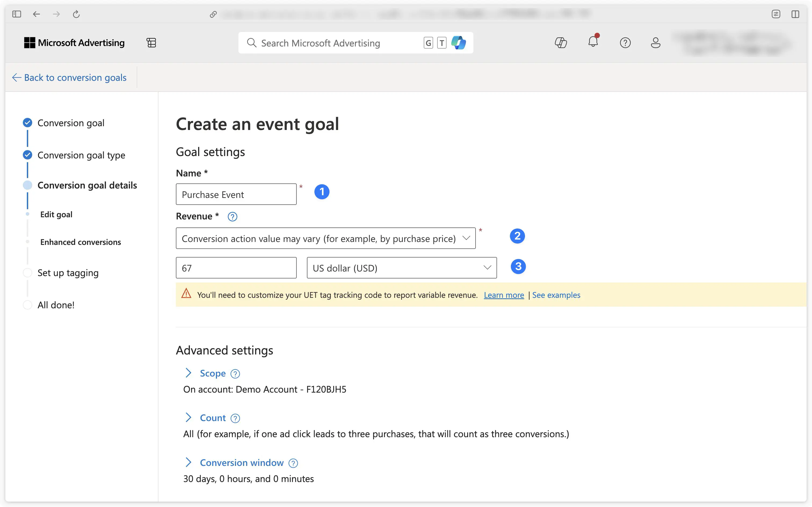812x507 pixels.
Task: Open Scope help tooltip icon
Action: 235,374
